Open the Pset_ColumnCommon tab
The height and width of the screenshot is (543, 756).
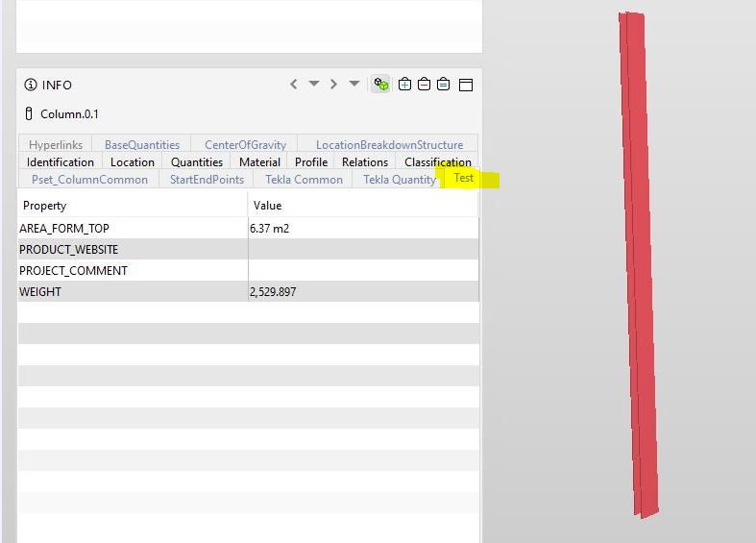tap(89, 180)
